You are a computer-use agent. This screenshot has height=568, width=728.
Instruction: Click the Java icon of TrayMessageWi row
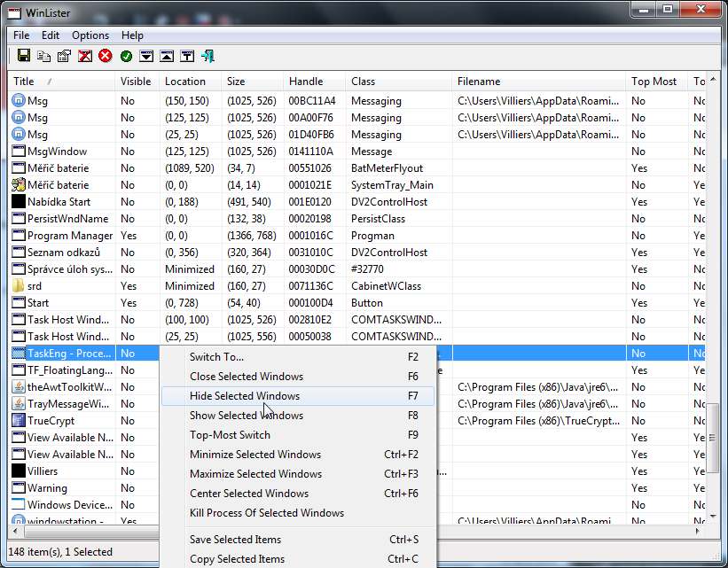pos(18,404)
